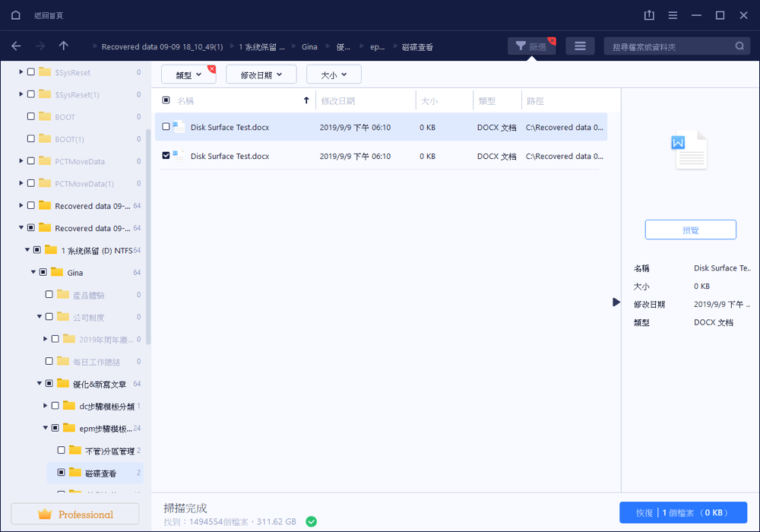This screenshot has width=760, height=532.
Task: Collapse the 1 系統保留 (D) NTFS node
Action: 27,250
